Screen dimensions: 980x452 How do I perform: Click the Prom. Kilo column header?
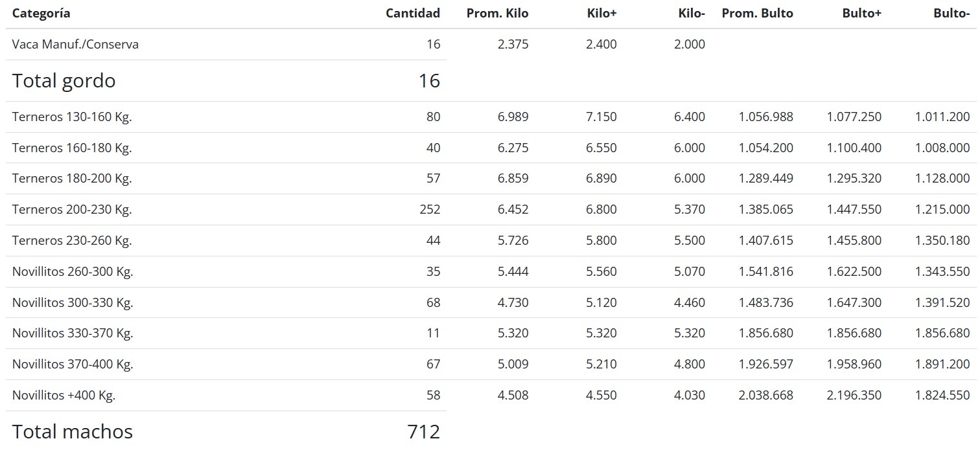(497, 14)
